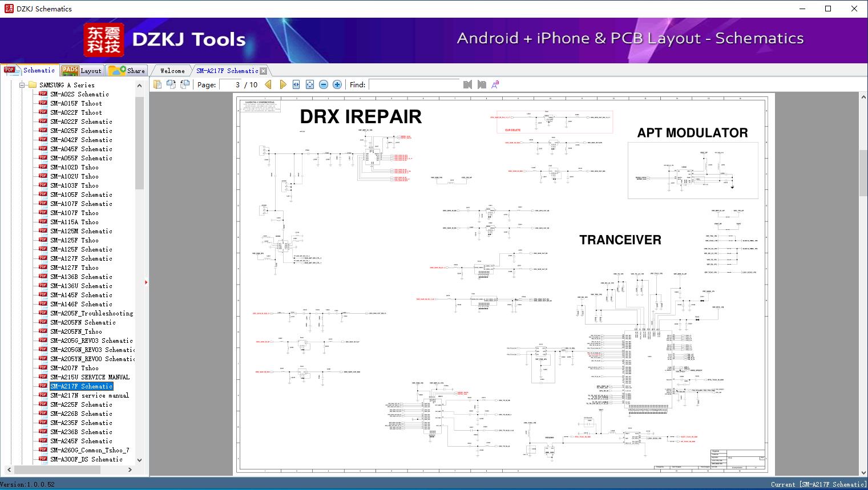Toggle fit-to-page view mode
The height and width of the screenshot is (490, 868).
pos(309,84)
